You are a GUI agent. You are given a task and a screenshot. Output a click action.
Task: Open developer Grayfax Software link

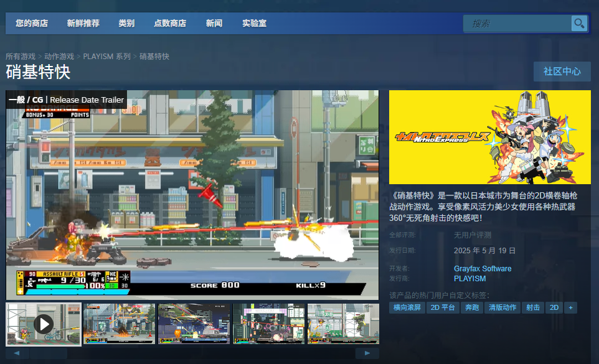[x=483, y=269]
